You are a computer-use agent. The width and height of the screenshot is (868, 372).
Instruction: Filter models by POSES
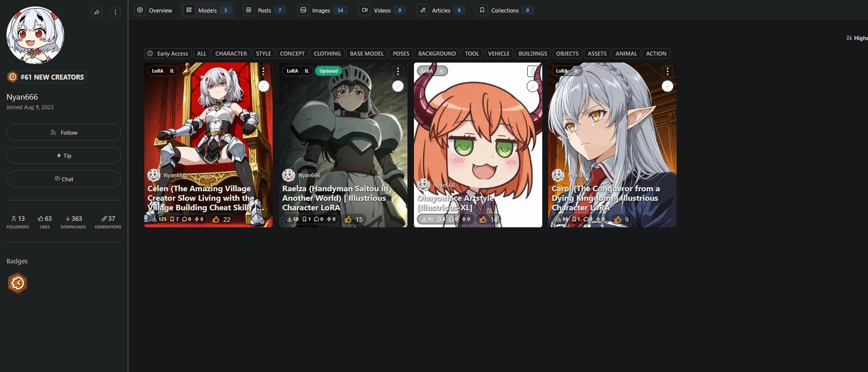(x=401, y=54)
